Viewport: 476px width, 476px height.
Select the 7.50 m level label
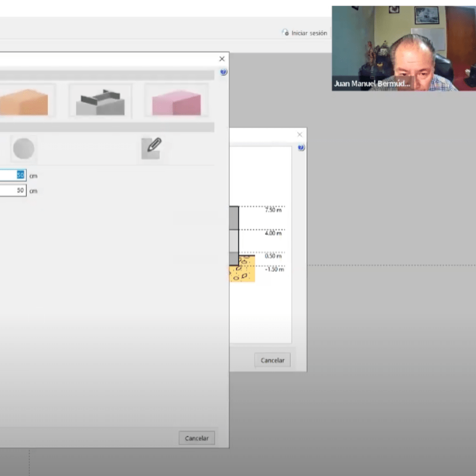pos(273,210)
